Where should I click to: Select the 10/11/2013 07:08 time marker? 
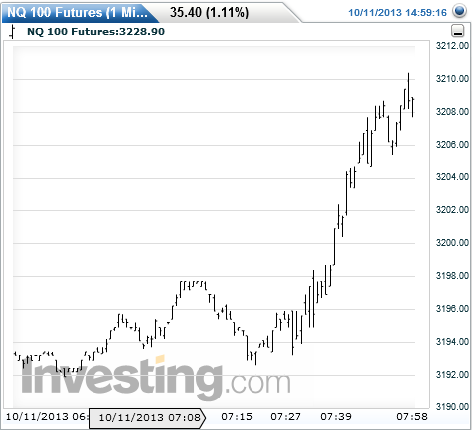(148, 418)
